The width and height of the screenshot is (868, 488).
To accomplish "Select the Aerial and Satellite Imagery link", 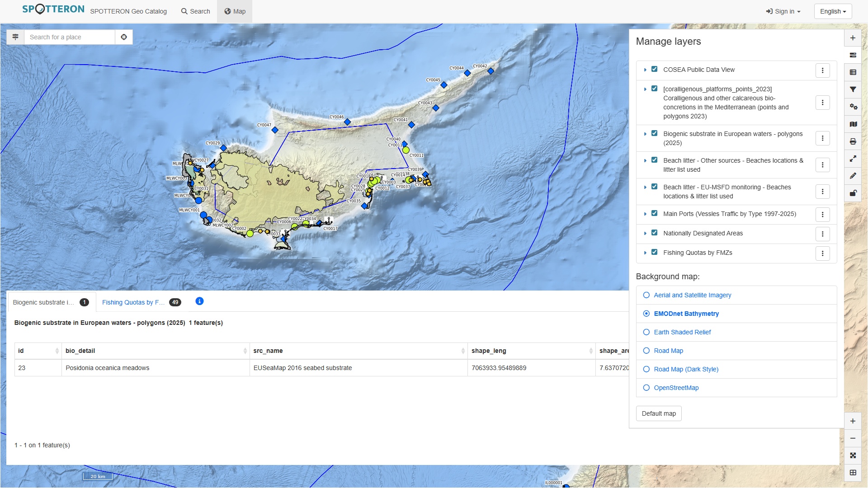I will (x=693, y=295).
